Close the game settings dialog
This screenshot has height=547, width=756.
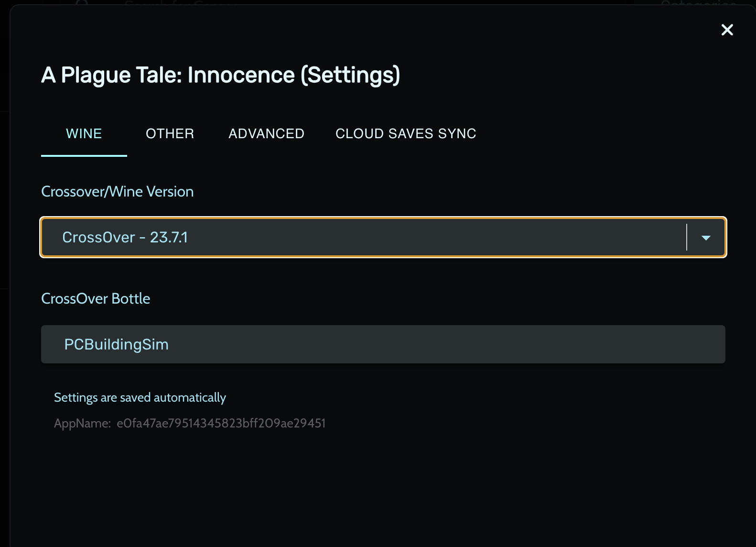pos(727,30)
